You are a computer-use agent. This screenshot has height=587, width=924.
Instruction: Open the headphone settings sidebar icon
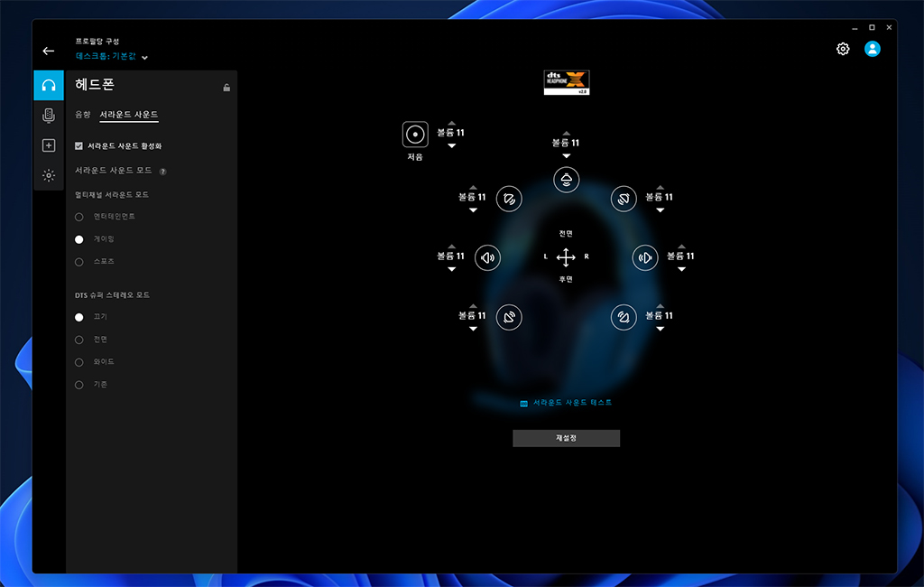click(49, 86)
